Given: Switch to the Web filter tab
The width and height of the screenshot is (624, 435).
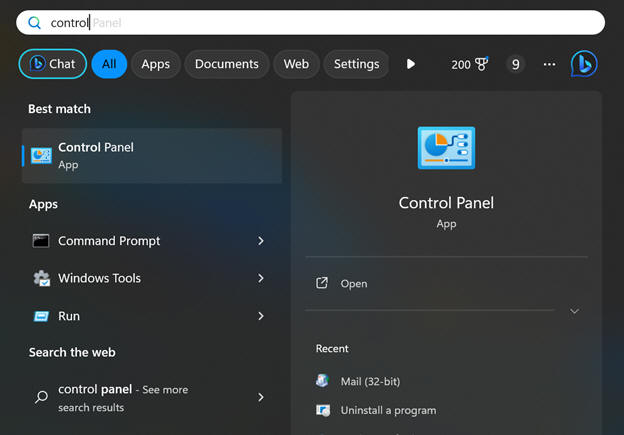Looking at the screenshot, I should [x=296, y=64].
